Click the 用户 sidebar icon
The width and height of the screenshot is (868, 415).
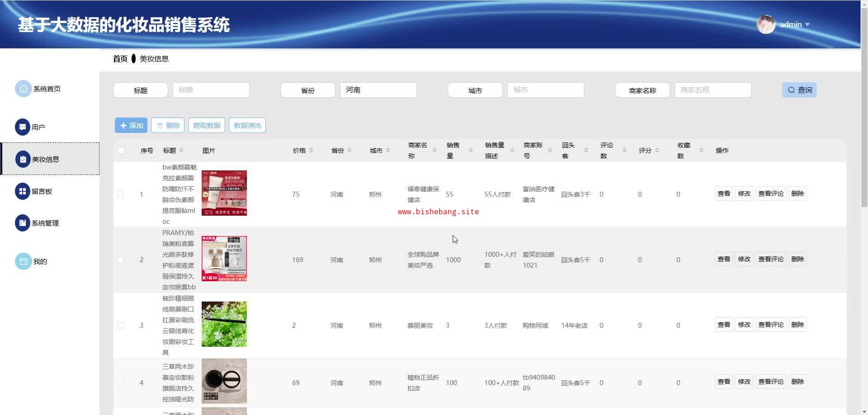pyautogui.click(x=23, y=127)
